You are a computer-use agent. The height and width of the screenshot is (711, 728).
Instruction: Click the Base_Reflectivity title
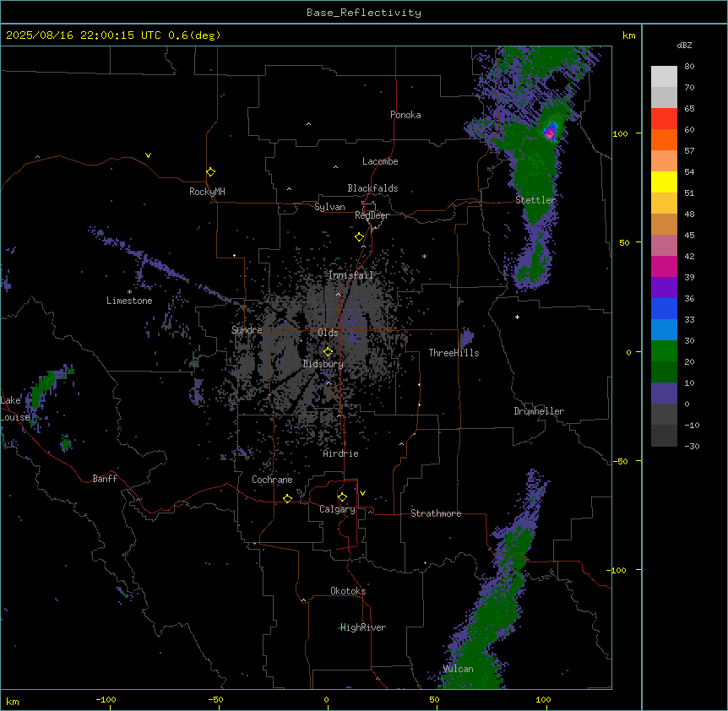coord(364,13)
